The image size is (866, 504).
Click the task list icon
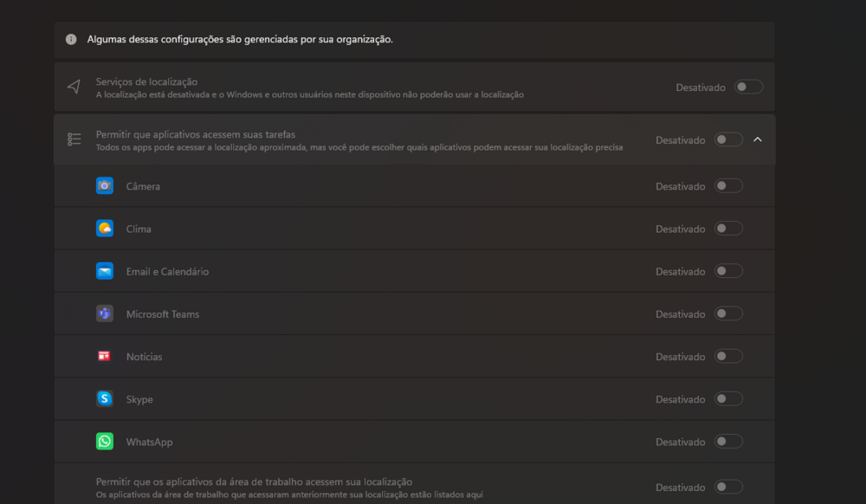[x=74, y=139]
